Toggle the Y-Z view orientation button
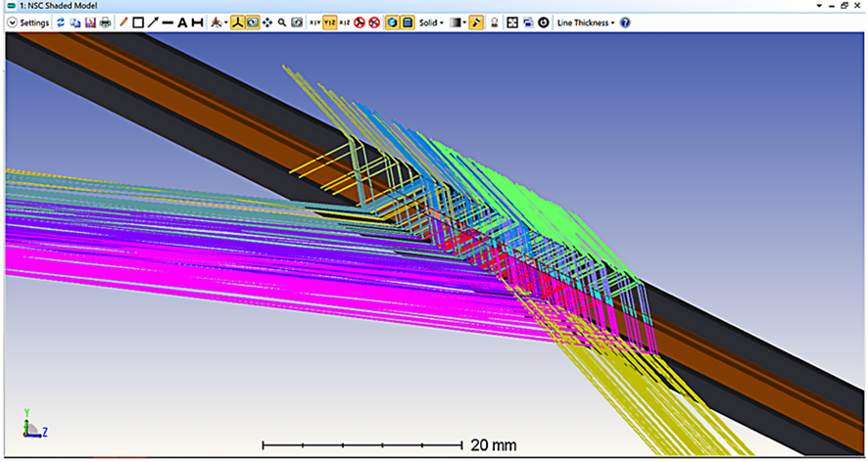The width and height of the screenshot is (868, 462). coord(329,22)
